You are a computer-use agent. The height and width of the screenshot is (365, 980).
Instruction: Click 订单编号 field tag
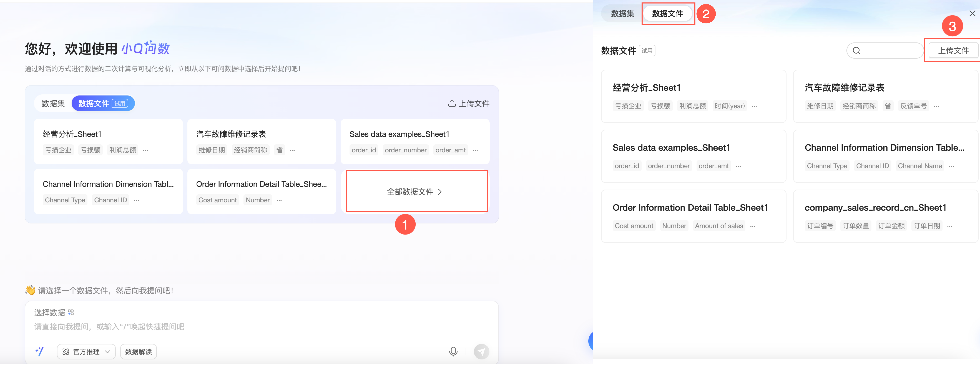tap(820, 226)
